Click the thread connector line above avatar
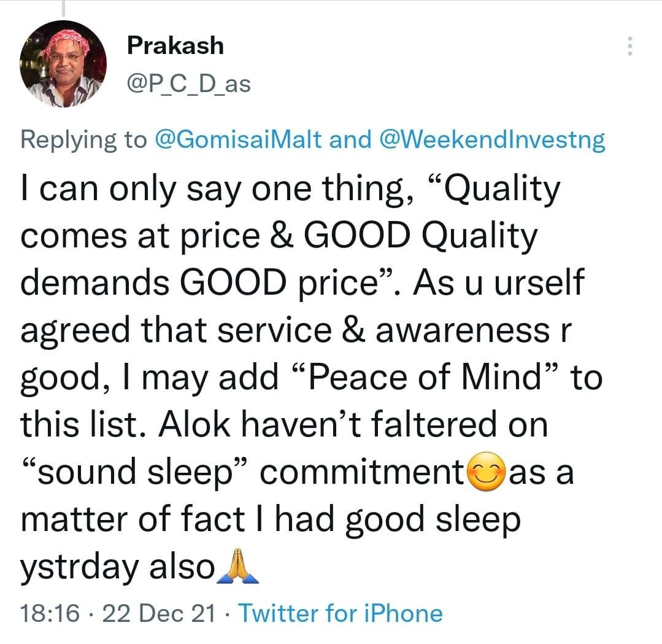 coord(64,9)
